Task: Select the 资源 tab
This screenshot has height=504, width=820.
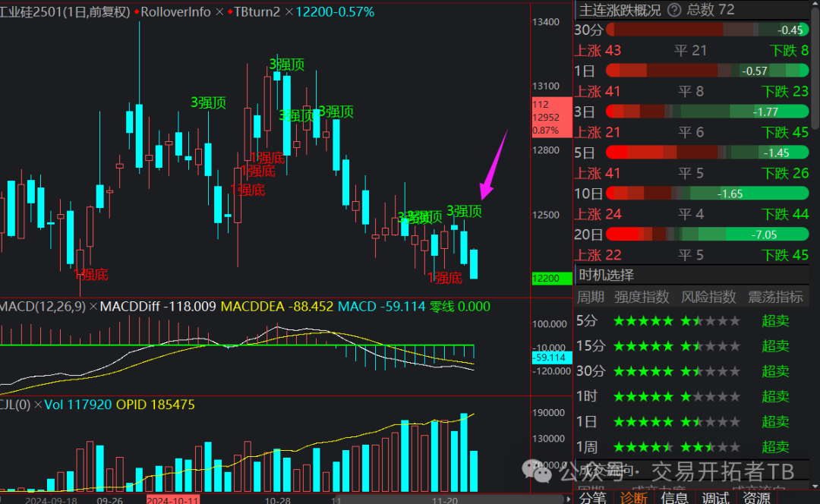Action: (756, 498)
